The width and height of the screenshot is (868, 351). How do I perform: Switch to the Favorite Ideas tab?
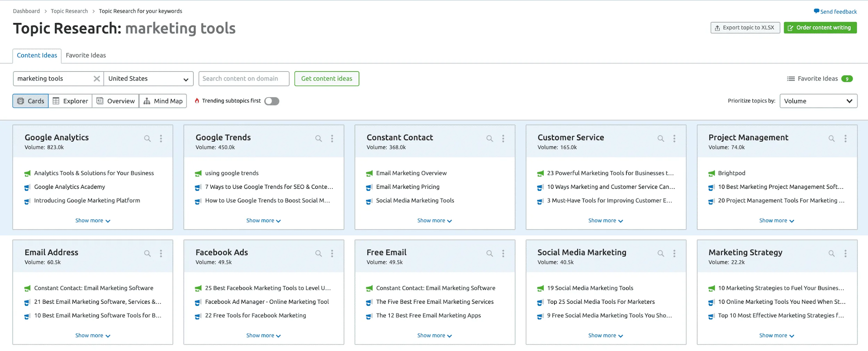(x=86, y=56)
